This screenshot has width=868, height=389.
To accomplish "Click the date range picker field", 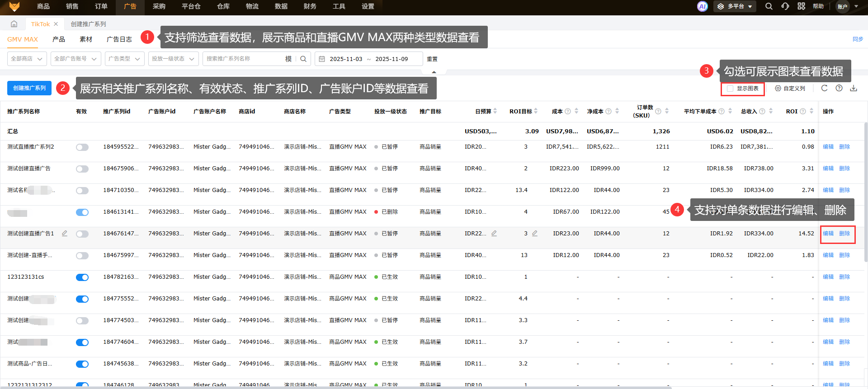I will pyautogui.click(x=368, y=59).
